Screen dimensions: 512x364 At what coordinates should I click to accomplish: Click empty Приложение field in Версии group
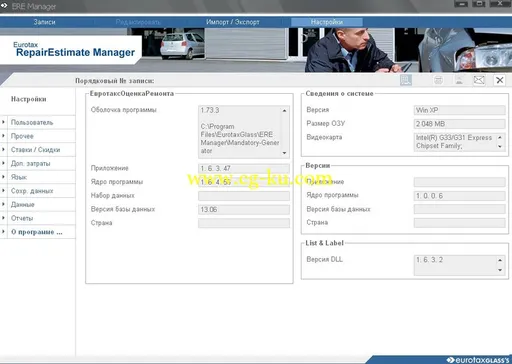[x=459, y=182]
